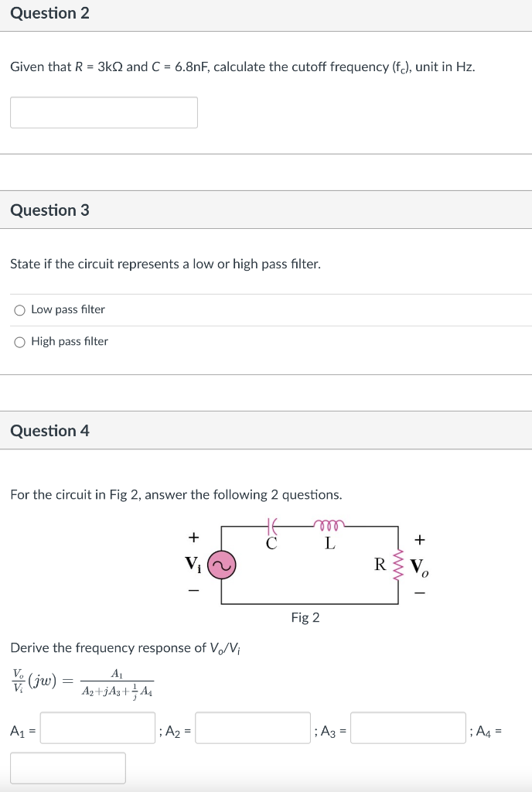Click the Question 2 heading
This screenshot has height=792, width=532.
(x=49, y=13)
